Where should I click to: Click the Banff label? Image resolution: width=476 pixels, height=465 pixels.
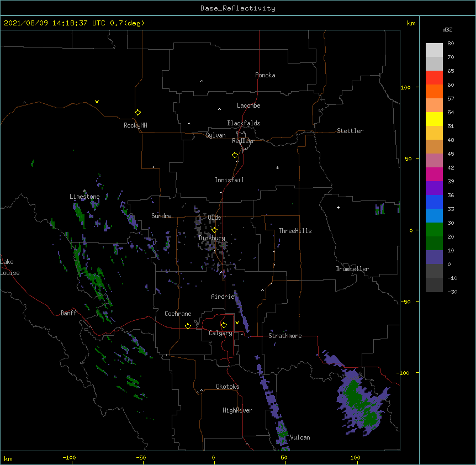[68, 313]
